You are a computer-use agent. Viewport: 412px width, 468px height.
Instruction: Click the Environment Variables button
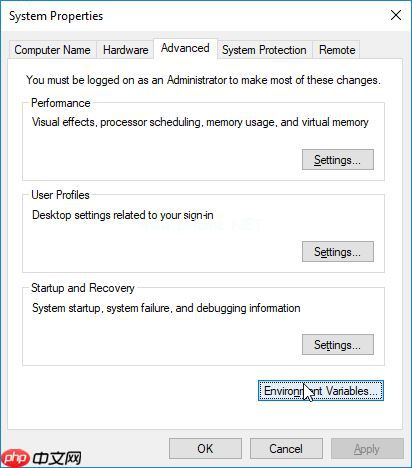321,391
